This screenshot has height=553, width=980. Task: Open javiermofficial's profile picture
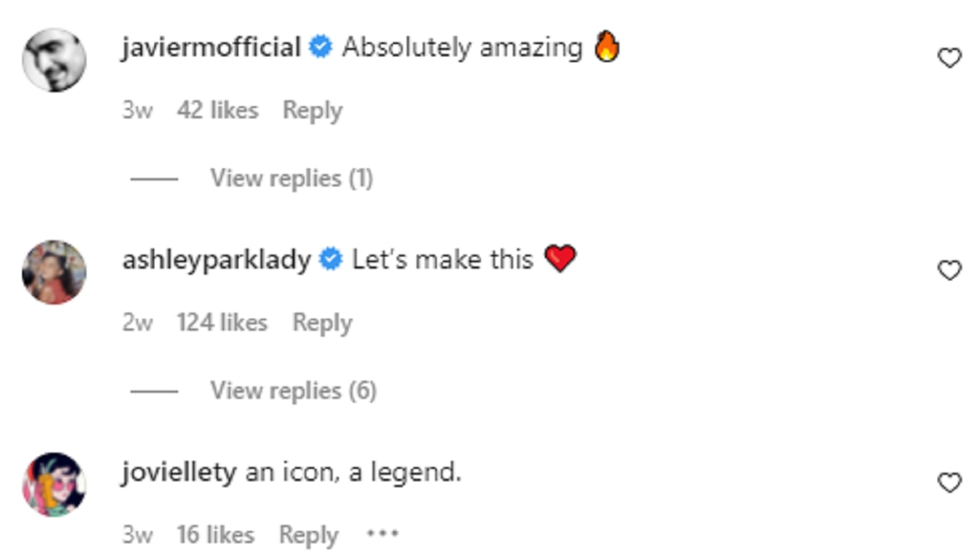pos(54,60)
